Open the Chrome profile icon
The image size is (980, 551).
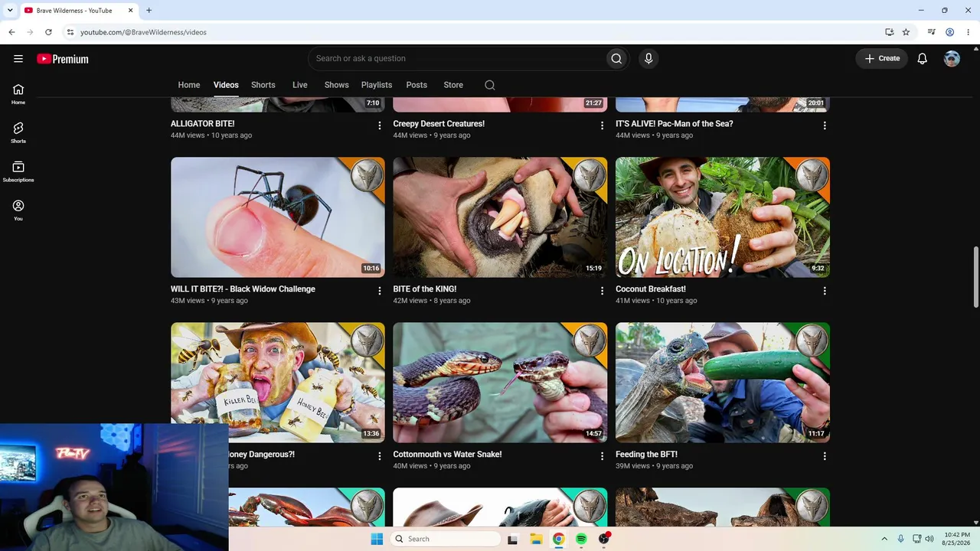(949, 32)
